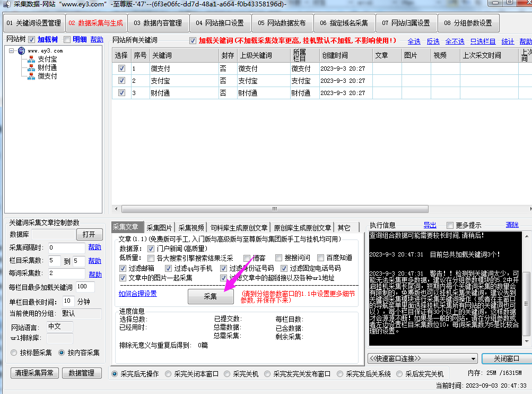
Task: Click the 每栏目最多加载关键词 input field
Action: tap(85, 287)
